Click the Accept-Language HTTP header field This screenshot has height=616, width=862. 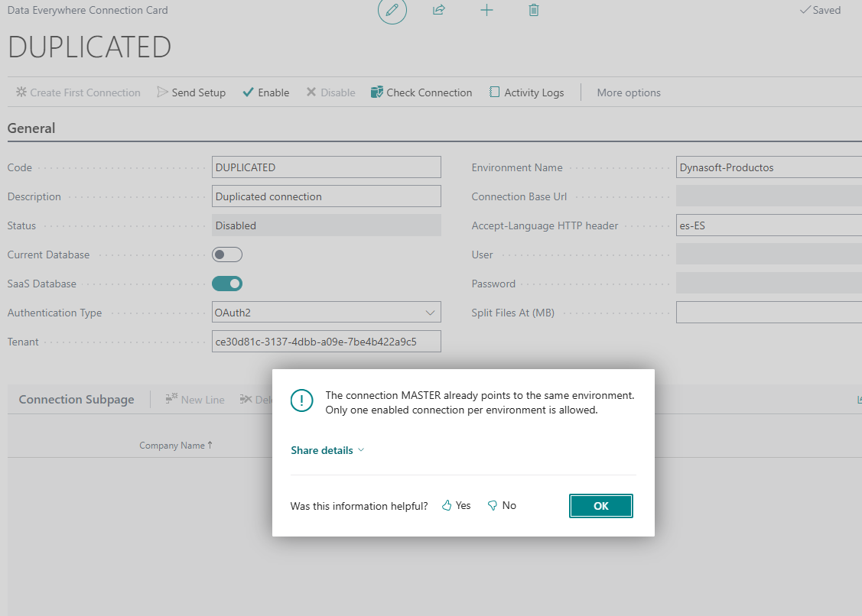click(769, 225)
